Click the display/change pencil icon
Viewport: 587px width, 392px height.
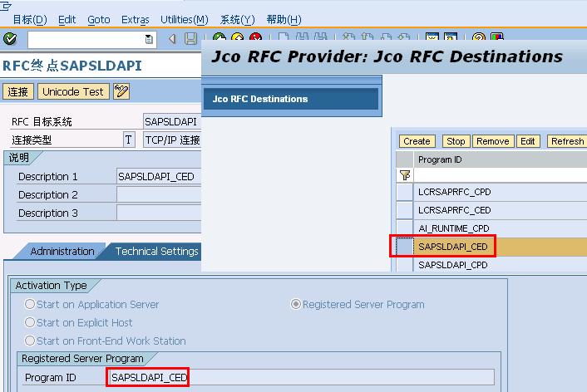(121, 91)
